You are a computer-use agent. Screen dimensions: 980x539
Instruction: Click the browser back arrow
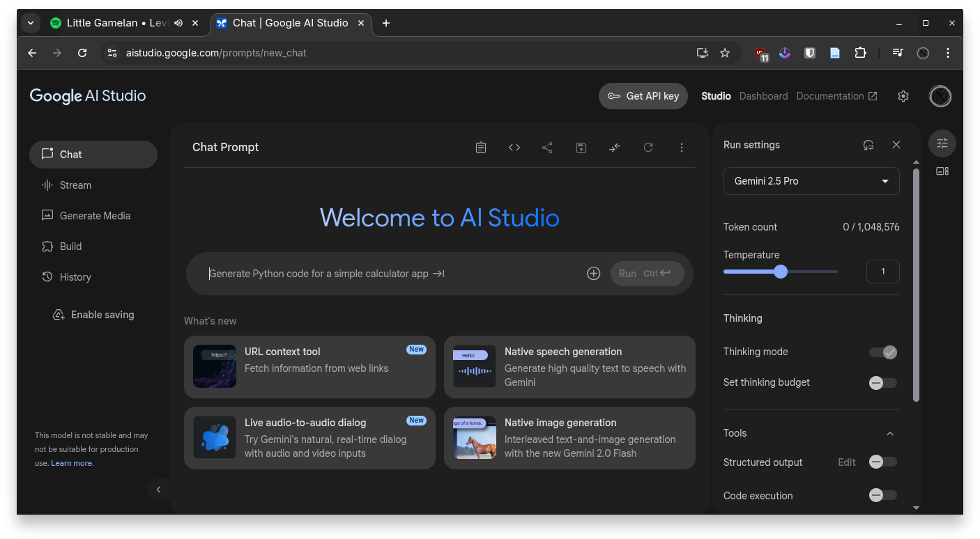32,53
